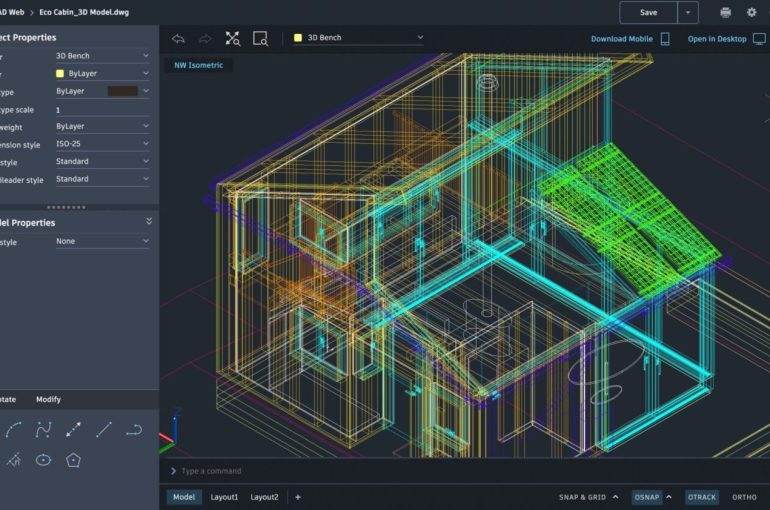The image size is (770, 510).
Task: Select the Spline curve tool
Action: (x=43, y=430)
